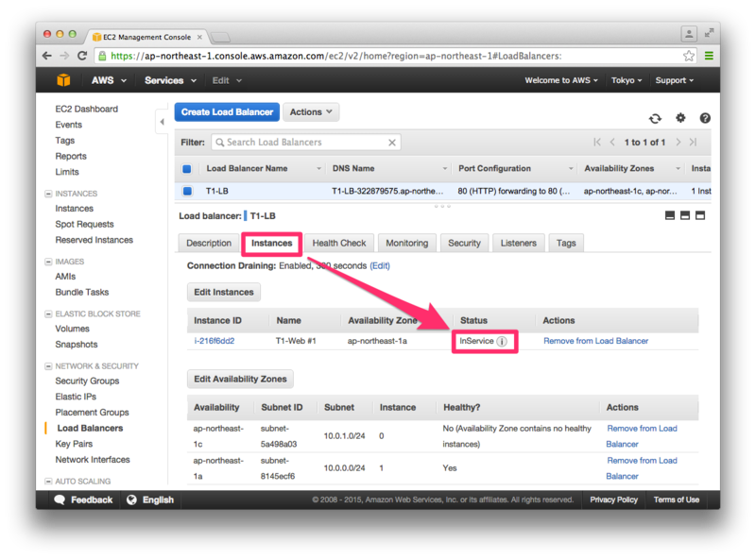Viewport: 756px width, 559px height.
Task: Remove ap-northeast-1a zone from load balancer
Action: tap(642, 468)
